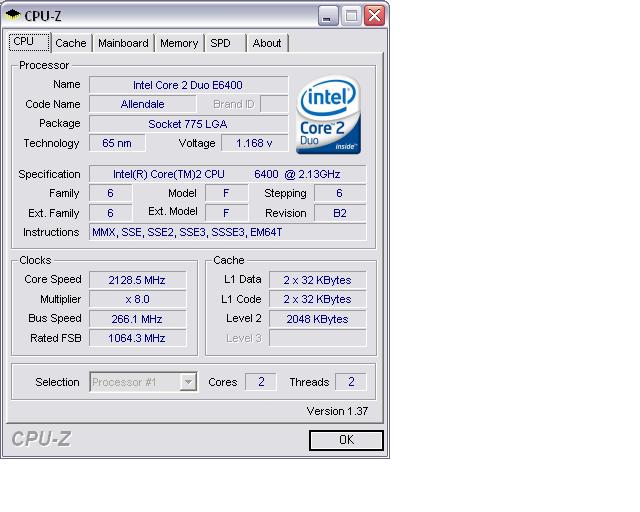Click the Version 1.37 text
The width and height of the screenshot is (640, 512).
click(337, 411)
